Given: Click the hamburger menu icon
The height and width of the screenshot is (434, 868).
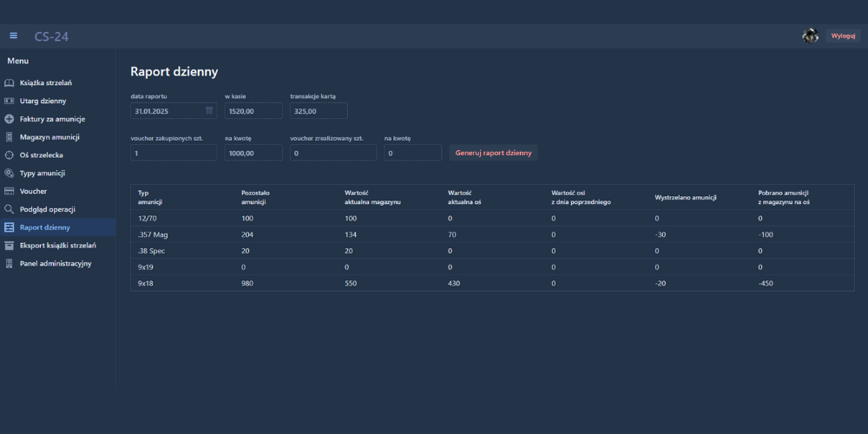Looking at the screenshot, I should pos(13,36).
